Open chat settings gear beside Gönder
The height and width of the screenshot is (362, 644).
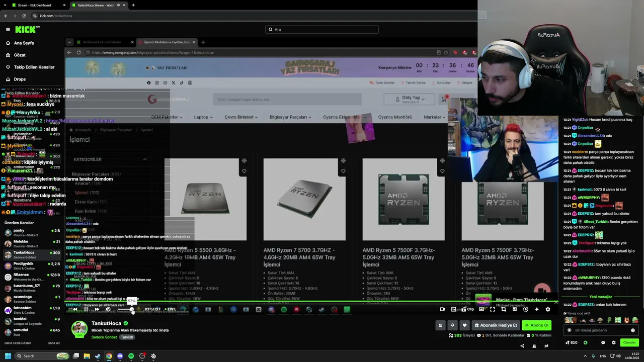[614, 342]
